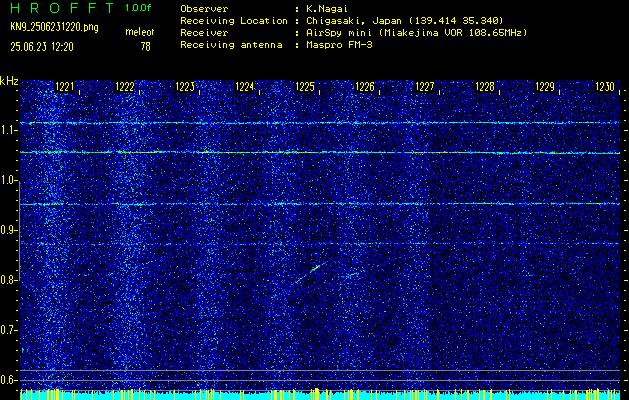Click the diagonal meteor echo streak near 1225
The image size is (629, 400).
(x=312, y=272)
